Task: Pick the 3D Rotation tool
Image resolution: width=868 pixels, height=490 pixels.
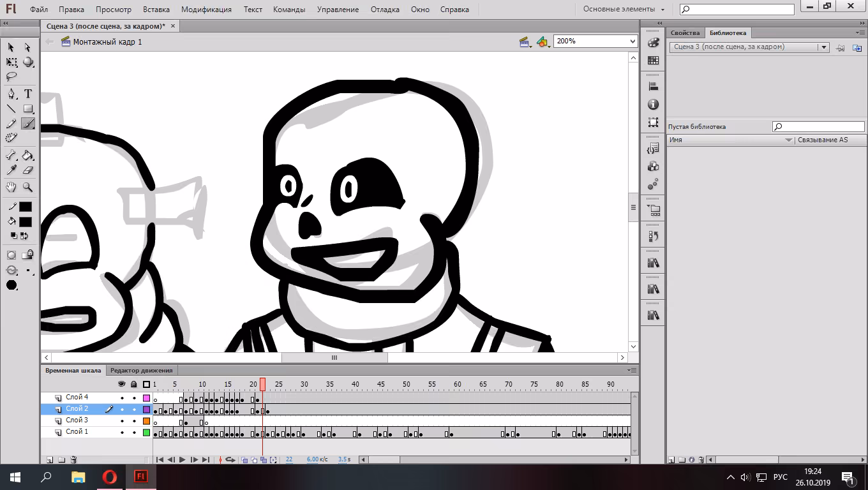Action: 27,62
